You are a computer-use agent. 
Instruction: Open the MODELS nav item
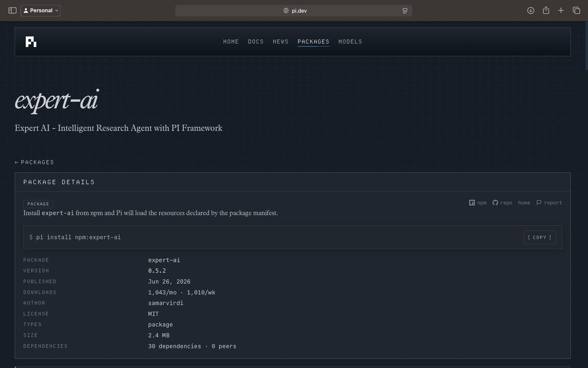click(x=350, y=42)
